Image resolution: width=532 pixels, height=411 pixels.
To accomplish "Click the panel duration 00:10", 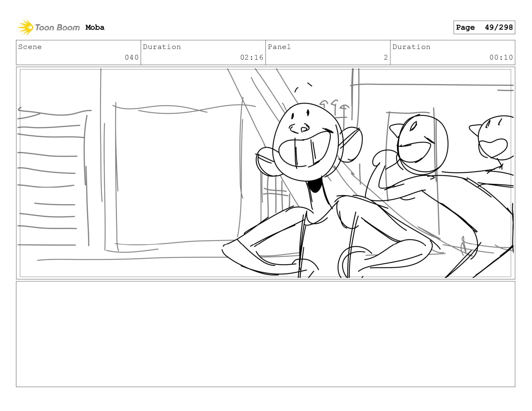I will (501, 57).
